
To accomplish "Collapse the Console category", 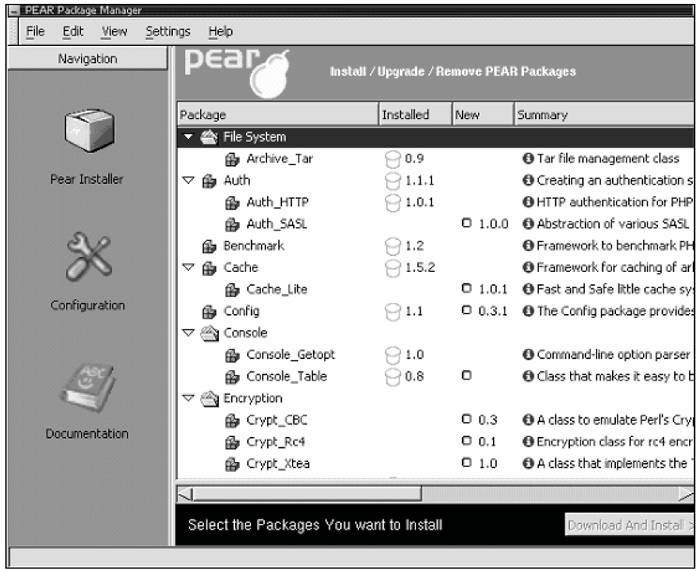I will (x=188, y=333).
